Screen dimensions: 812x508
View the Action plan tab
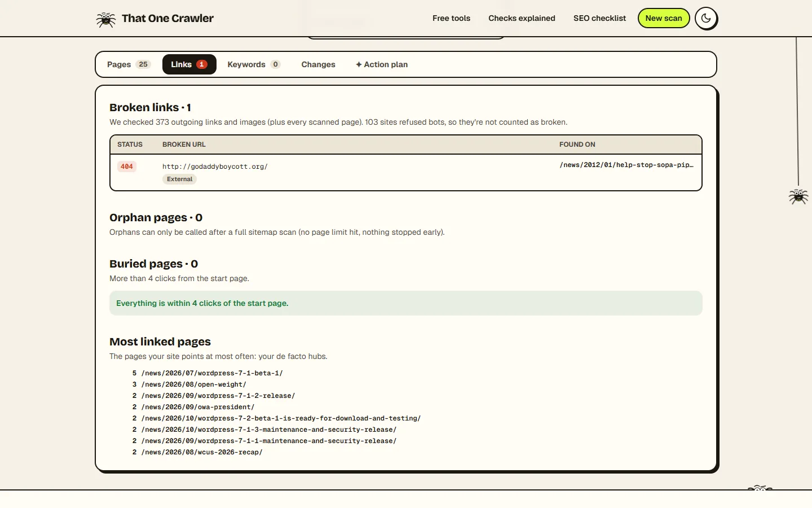click(382, 64)
